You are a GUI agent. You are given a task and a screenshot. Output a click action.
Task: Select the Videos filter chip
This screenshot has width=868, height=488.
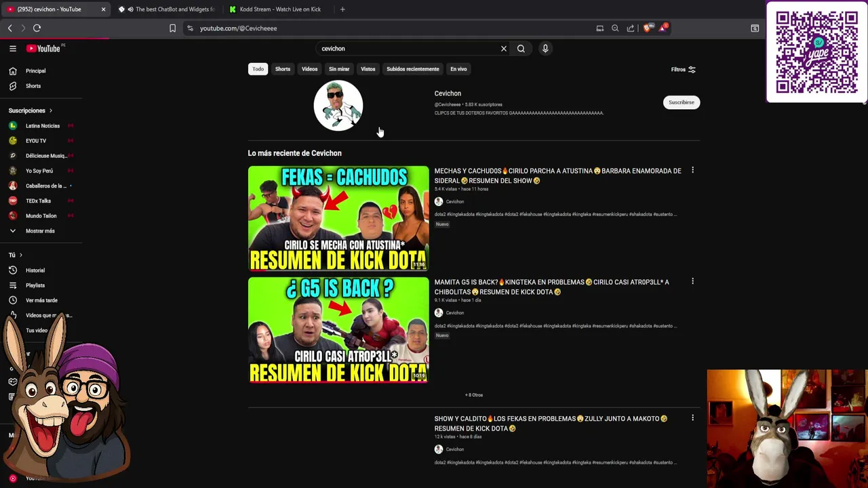[x=309, y=69]
